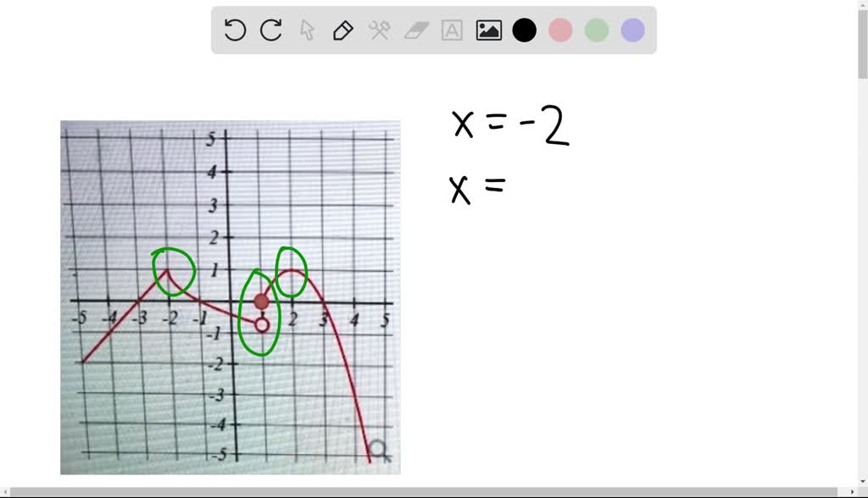
Task: Select the pointer selection tool
Action: 307,30
